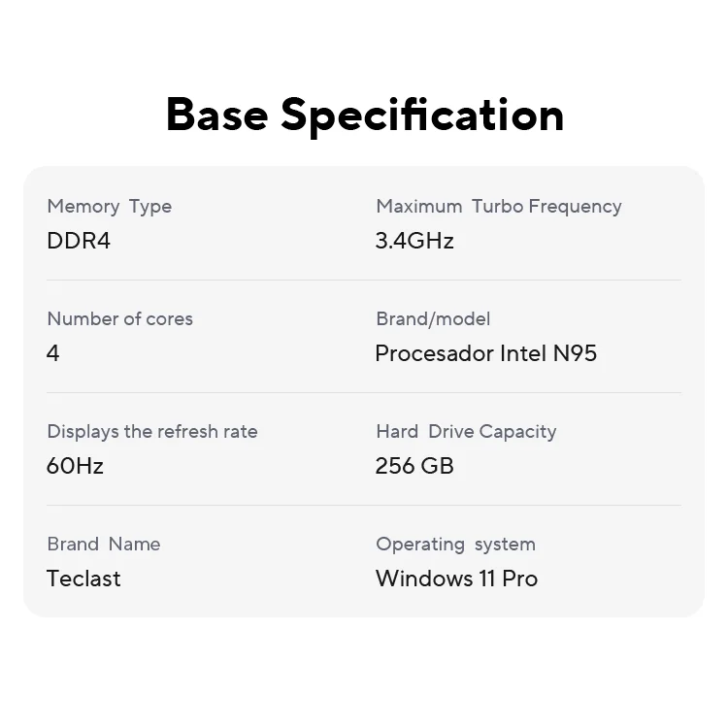Select the 60Hz value
728x728 pixels.
click(75, 466)
